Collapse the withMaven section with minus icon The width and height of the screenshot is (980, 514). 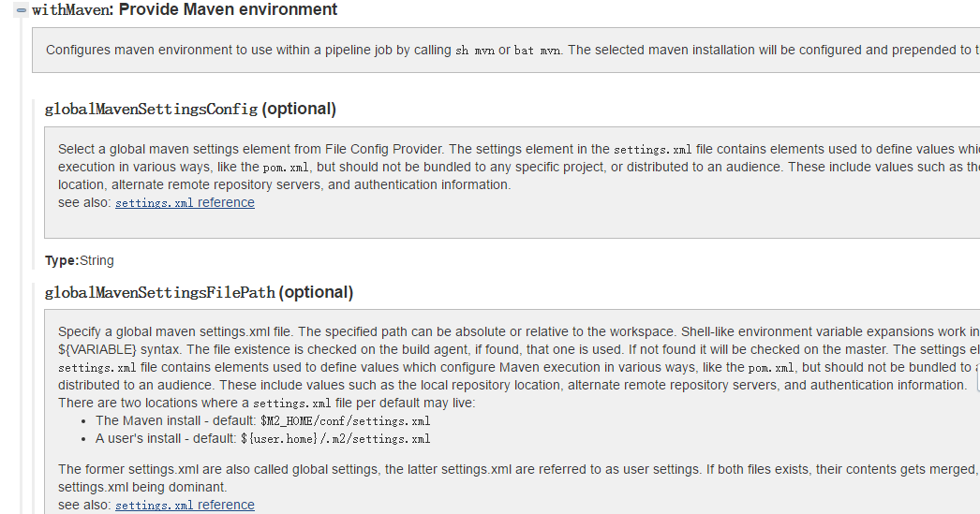tap(22, 10)
